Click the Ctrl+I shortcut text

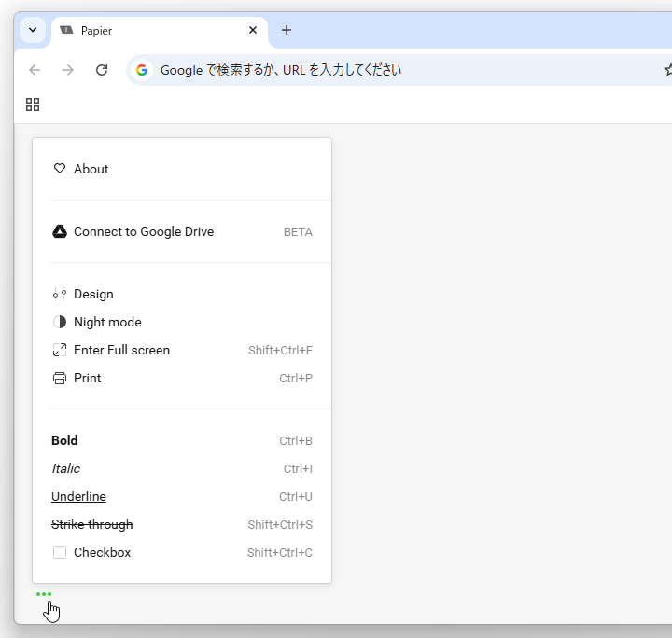pyautogui.click(x=298, y=469)
